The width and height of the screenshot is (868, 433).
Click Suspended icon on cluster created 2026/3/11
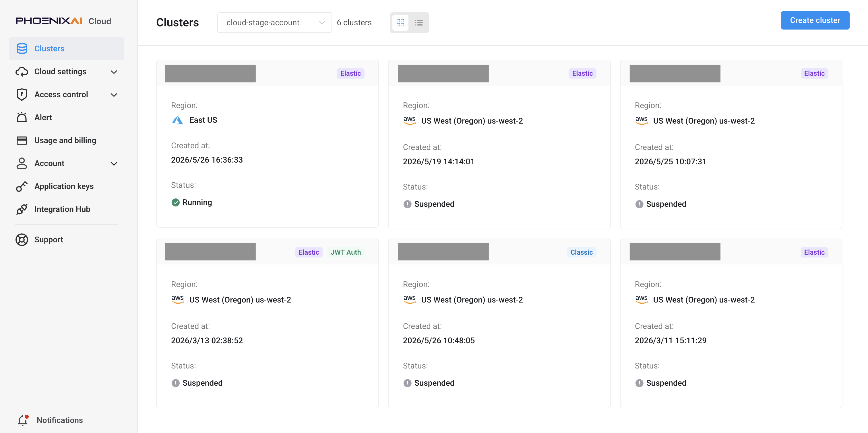point(639,383)
